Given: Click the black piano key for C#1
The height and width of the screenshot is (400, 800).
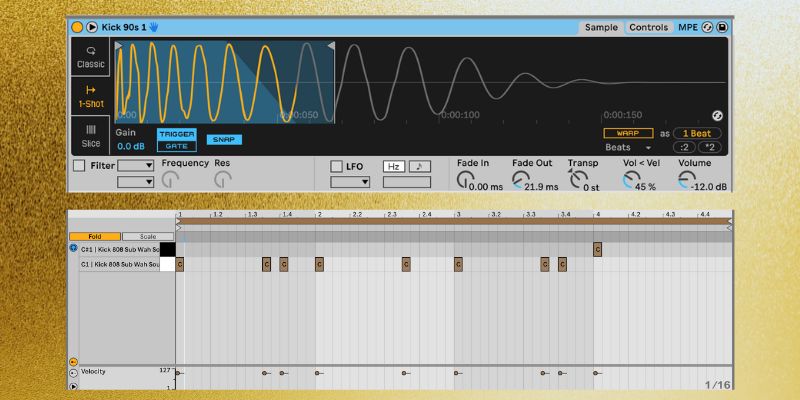Looking at the screenshot, I should tap(168, 249).
